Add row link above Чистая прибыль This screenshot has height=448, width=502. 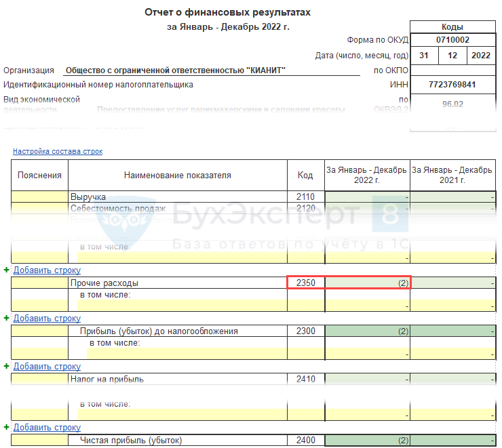47,428
